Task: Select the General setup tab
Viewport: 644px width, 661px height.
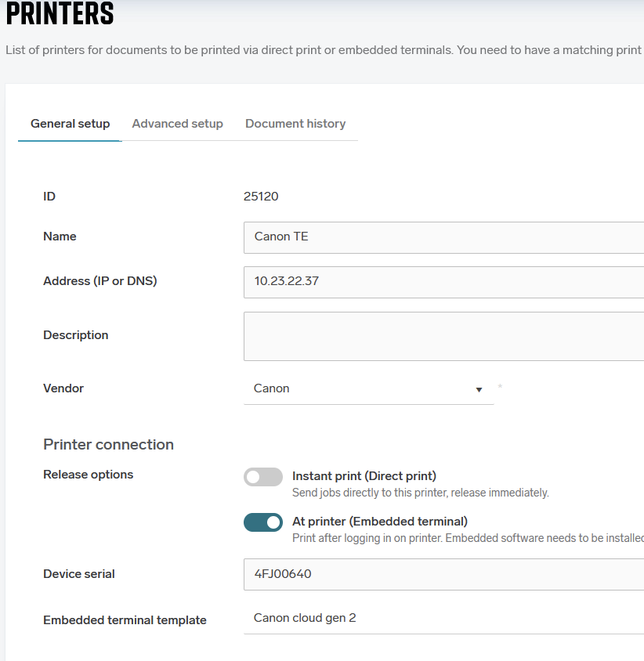Action: (x=70, y=124)
